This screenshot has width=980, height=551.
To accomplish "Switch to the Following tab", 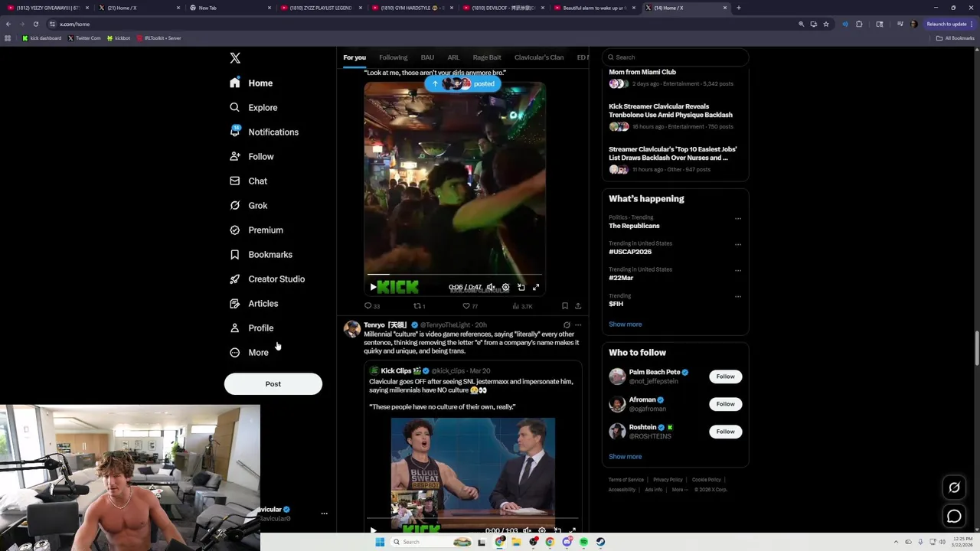I will pyautogui.click(x=393, y=57).
